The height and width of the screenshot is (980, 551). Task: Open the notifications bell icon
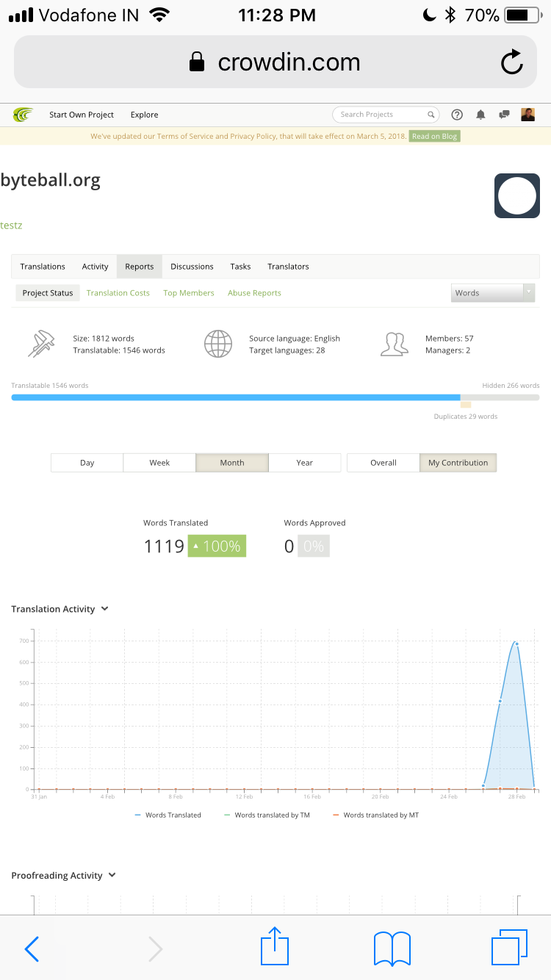point(480,115)
